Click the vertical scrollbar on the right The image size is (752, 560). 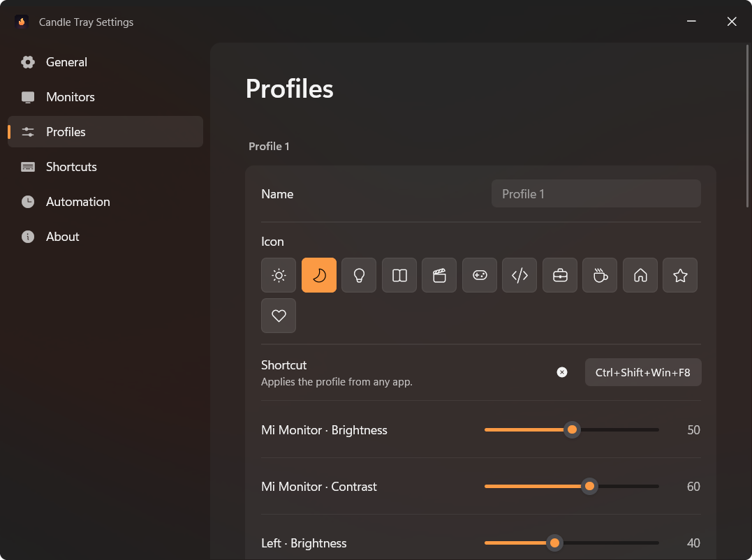[x=747, y=126]
